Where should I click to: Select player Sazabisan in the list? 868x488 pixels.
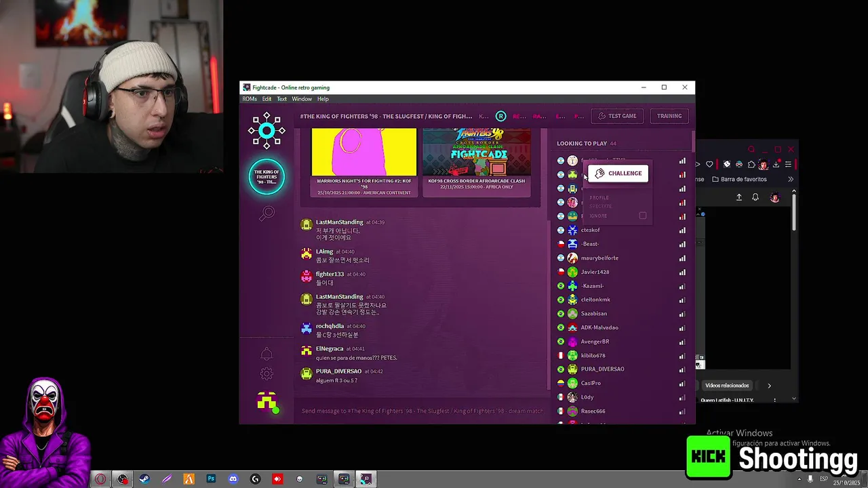593,314
